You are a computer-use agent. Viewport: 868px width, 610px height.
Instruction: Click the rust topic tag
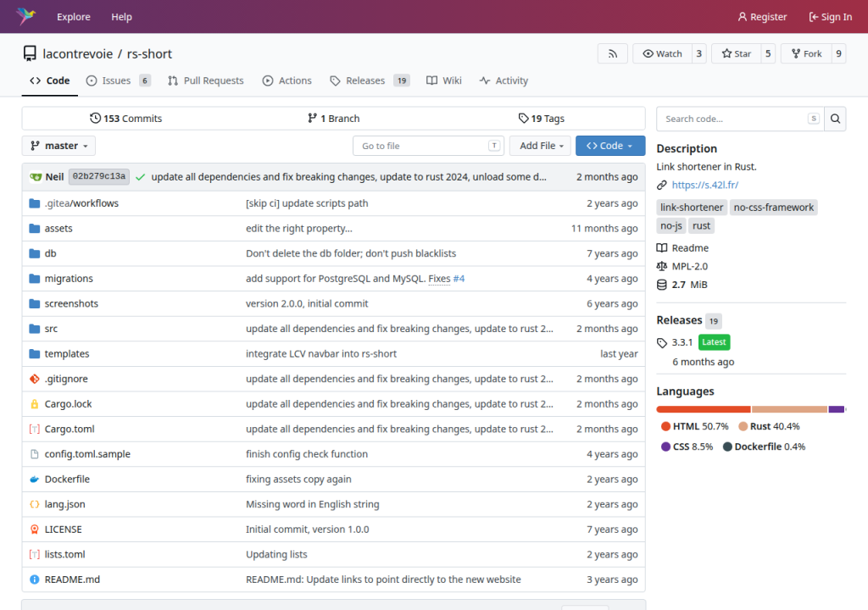point(701,226)
